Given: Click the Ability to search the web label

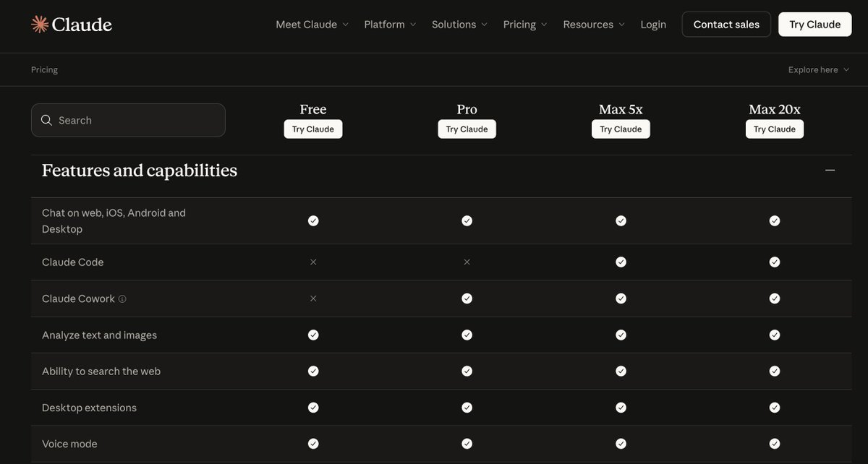Looking at the screenshot, I should tap(101, 371).
